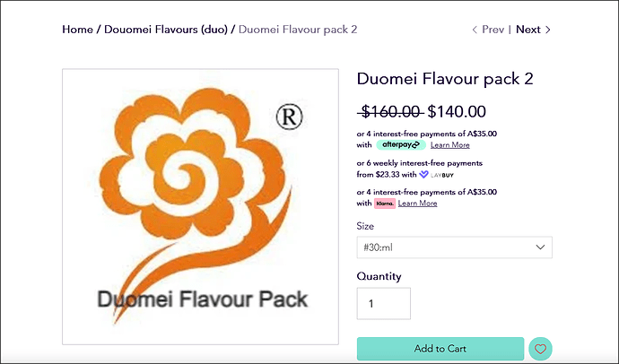The height and width of the screenshot is (364, 619).
Task: Open Afterpay Learn More link
Action: 449,144
